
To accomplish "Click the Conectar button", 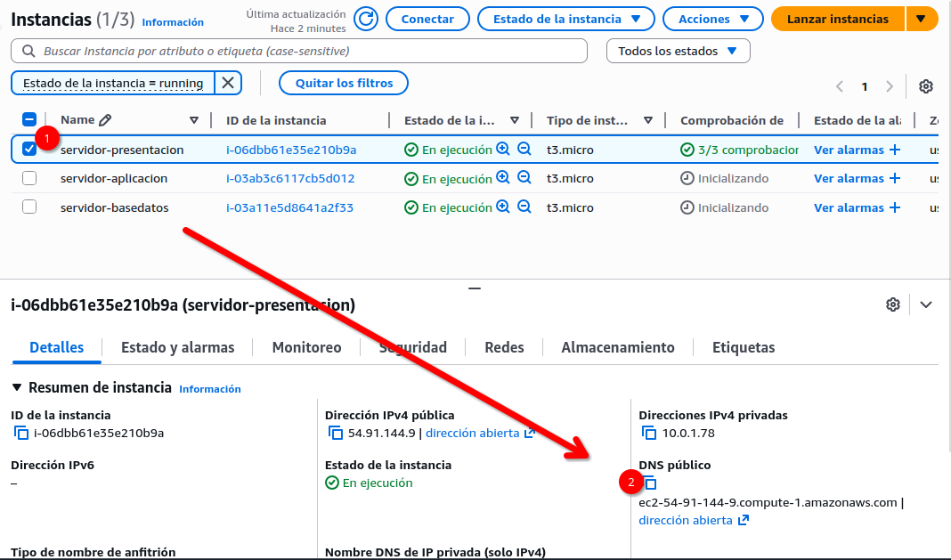I will point(427,18).
